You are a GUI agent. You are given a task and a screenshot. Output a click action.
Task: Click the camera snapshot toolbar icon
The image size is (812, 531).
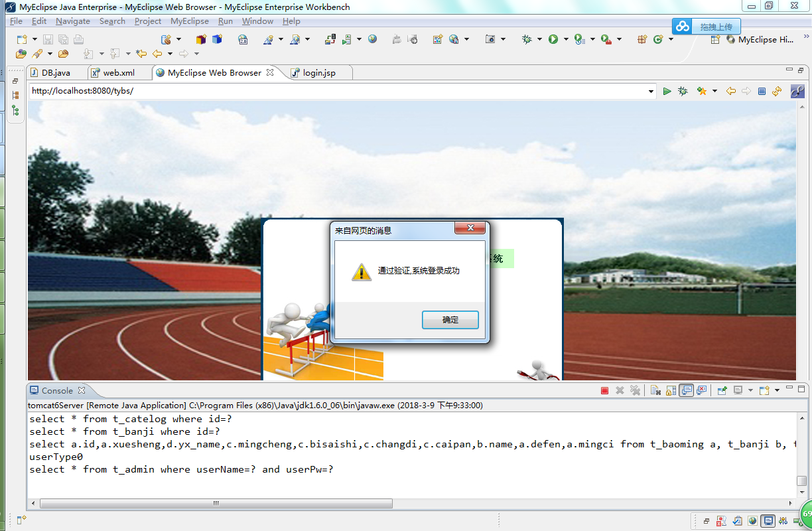490,39
